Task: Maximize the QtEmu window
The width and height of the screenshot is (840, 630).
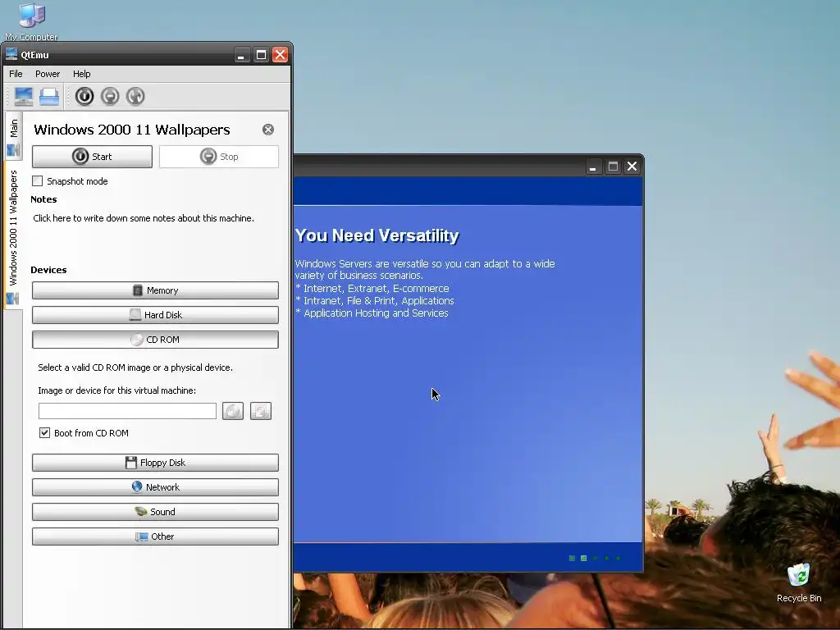Action: pos(261,55)
